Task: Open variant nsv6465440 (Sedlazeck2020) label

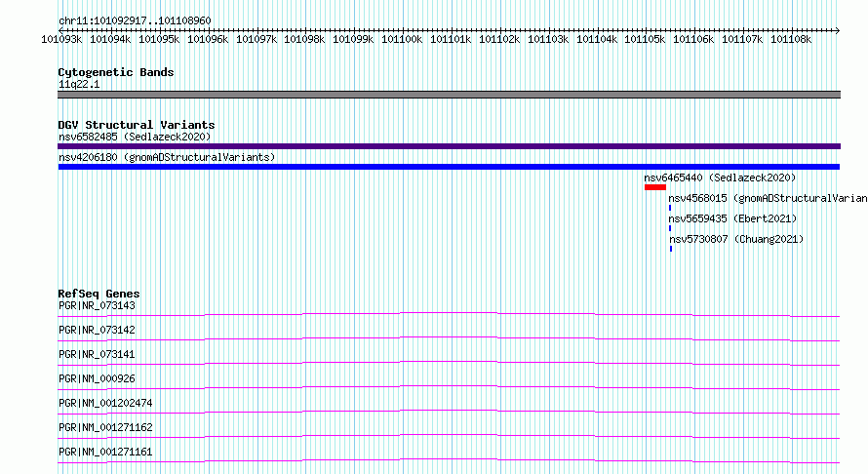Action: coord(720,178)
